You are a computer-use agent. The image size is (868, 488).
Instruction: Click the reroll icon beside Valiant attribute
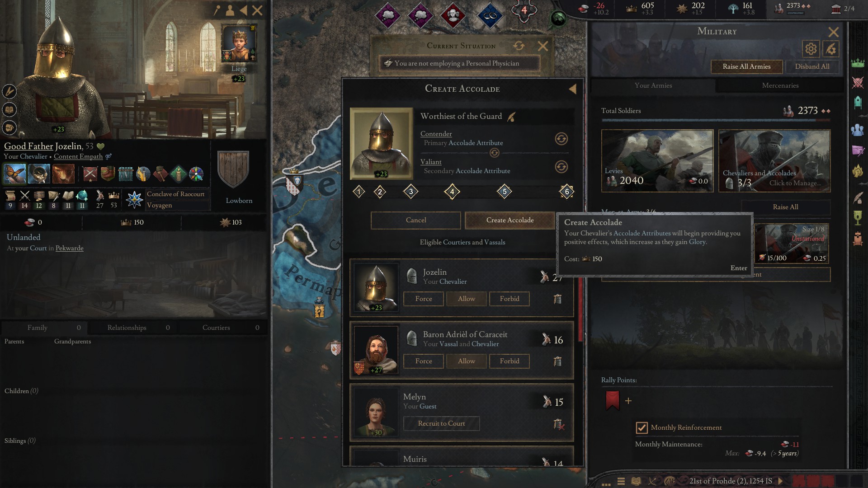tap(561, 167)
